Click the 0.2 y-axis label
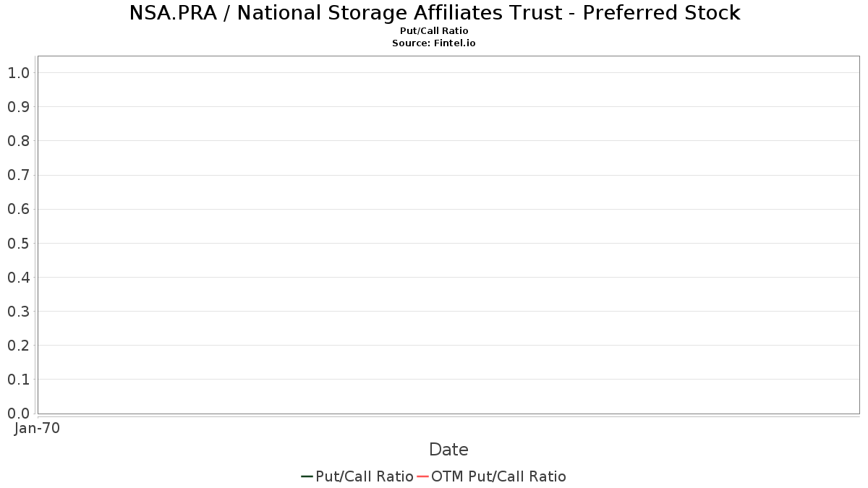This screenshot has width=868, height=488. 19,345
